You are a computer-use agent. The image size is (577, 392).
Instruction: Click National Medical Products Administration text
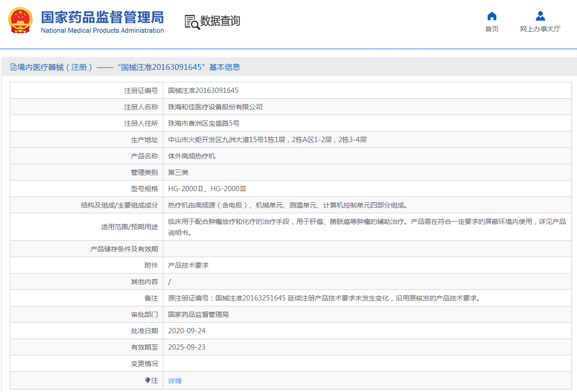pyautogui.click(x=102, y=31)
